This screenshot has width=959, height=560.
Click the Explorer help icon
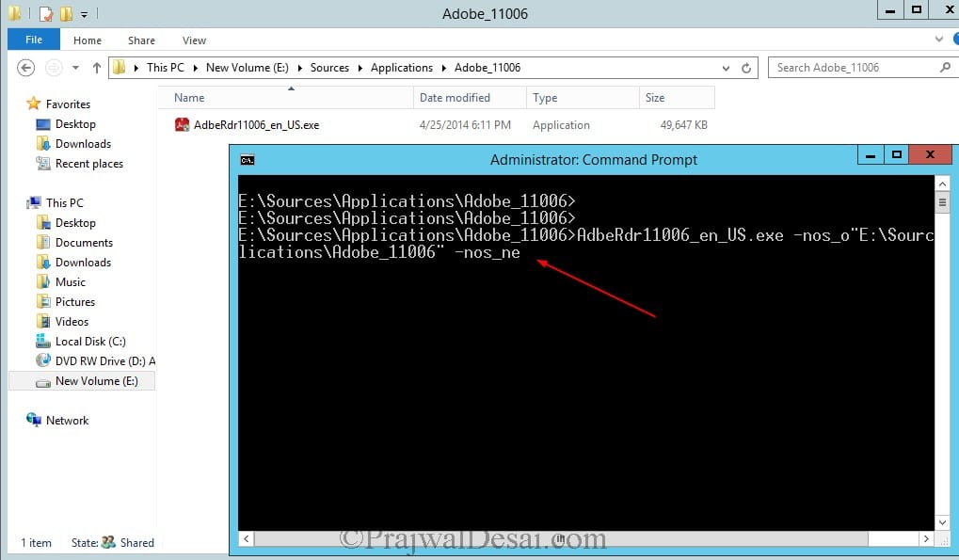point(955,40)
